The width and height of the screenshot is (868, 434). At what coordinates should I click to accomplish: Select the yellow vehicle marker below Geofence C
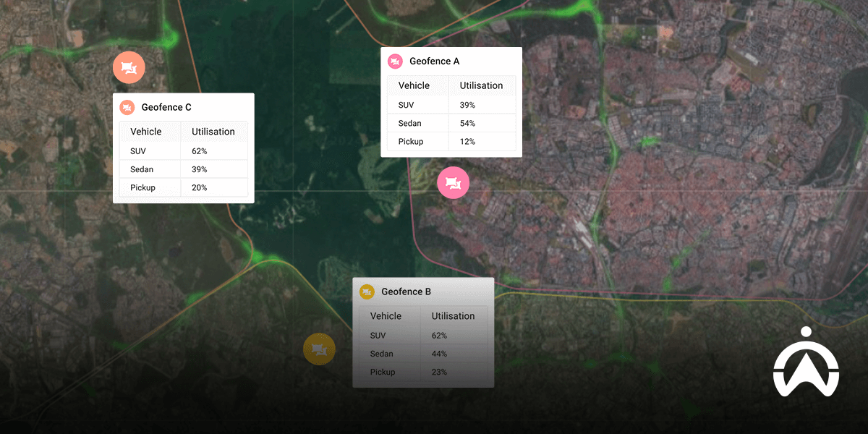(x=319, y=349)
